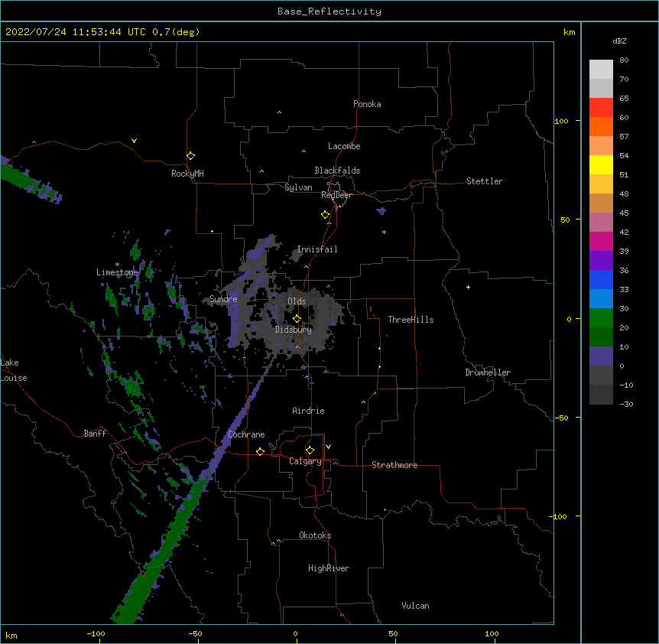Click the dBZ legend heading
659x644 pixels.
[x=619, y=41]
